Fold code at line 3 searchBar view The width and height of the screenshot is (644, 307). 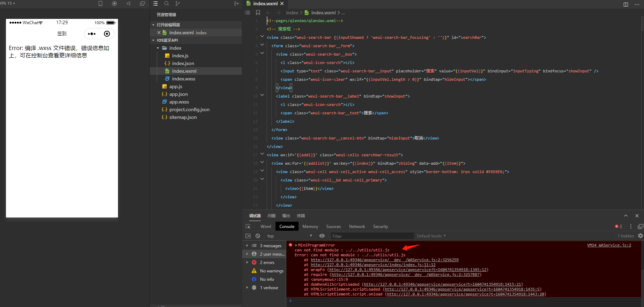262,36
